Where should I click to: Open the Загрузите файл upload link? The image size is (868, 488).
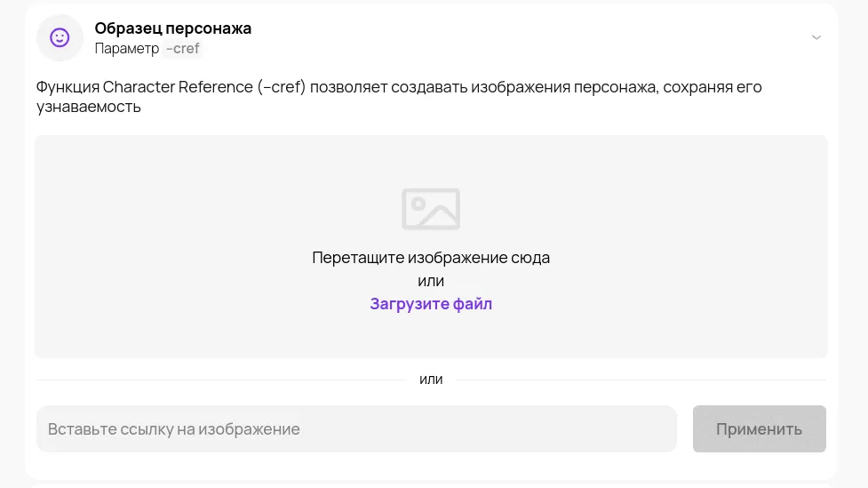click(x=431, y=303)
